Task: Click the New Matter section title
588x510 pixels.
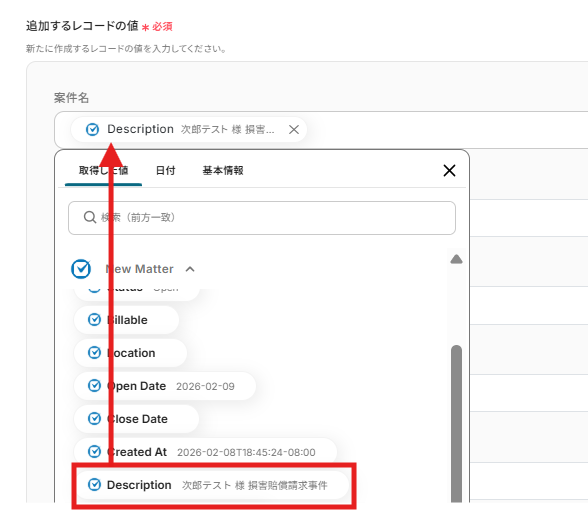Action: (x=140, y=269)
